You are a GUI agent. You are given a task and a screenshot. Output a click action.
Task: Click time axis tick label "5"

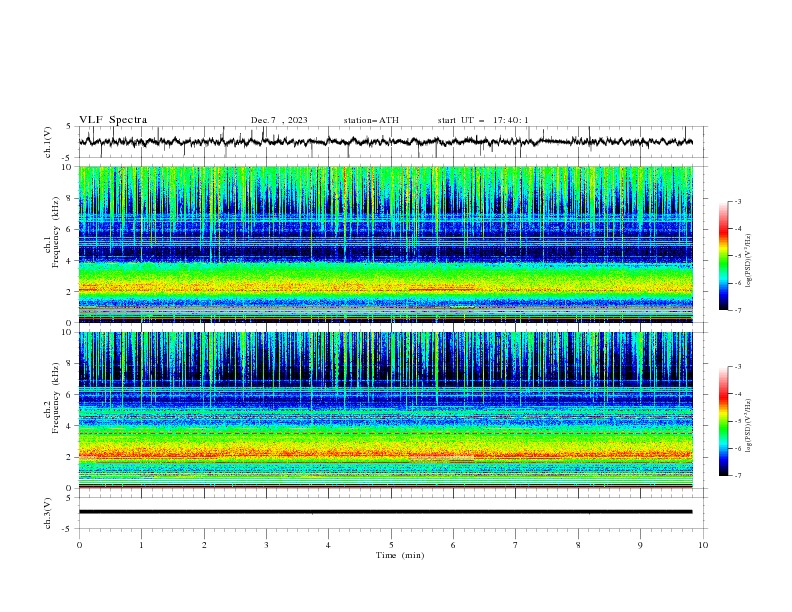pyautogui.click(x=391, y=545)
